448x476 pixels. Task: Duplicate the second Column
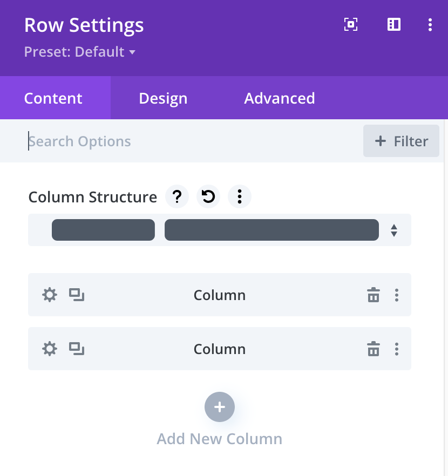pos(77,349)
